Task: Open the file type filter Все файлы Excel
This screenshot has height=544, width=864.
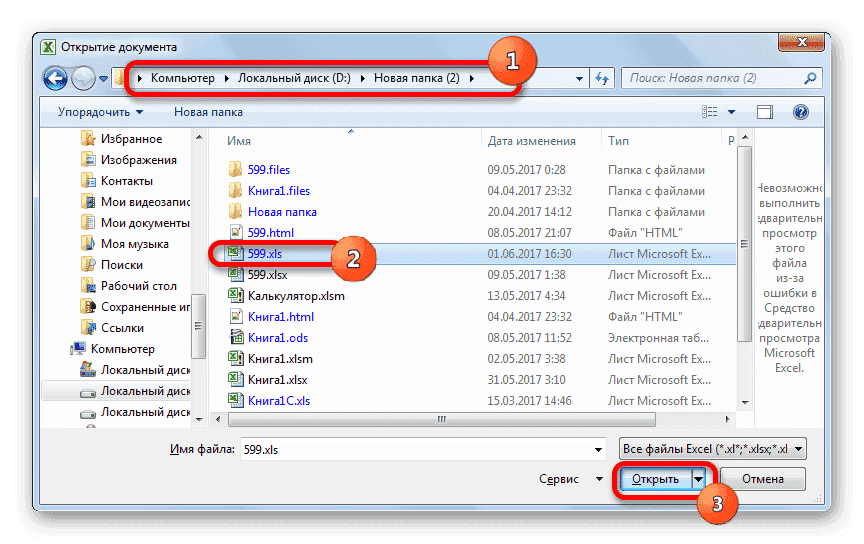Action: click(712, 449)
